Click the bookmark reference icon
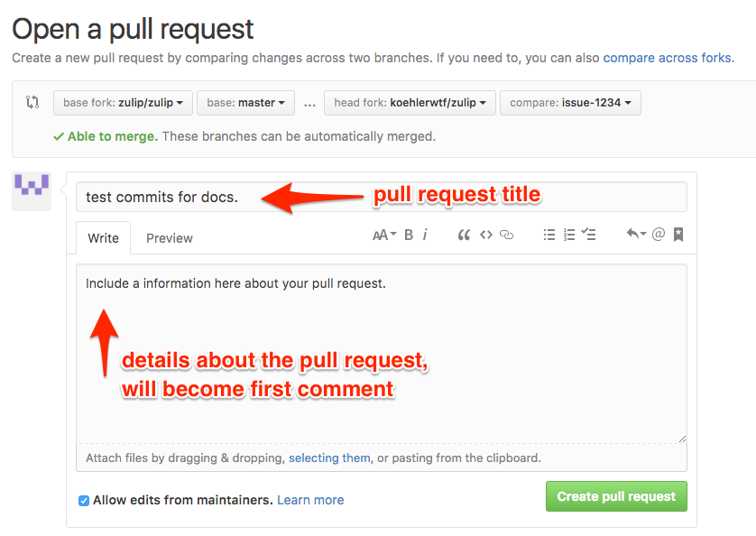Viewport: 756px width, 536px height. (x=678, y=235)
